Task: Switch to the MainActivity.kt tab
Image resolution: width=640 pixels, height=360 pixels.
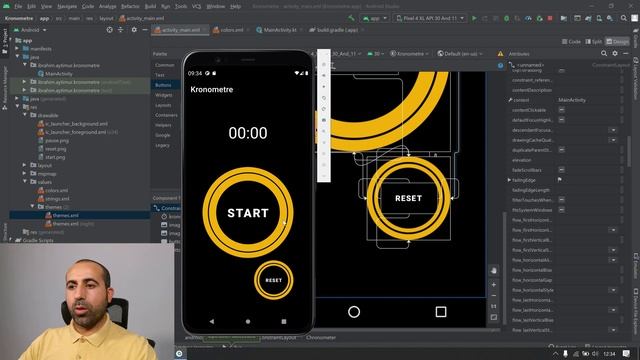Action: click(x=279, y=30)
